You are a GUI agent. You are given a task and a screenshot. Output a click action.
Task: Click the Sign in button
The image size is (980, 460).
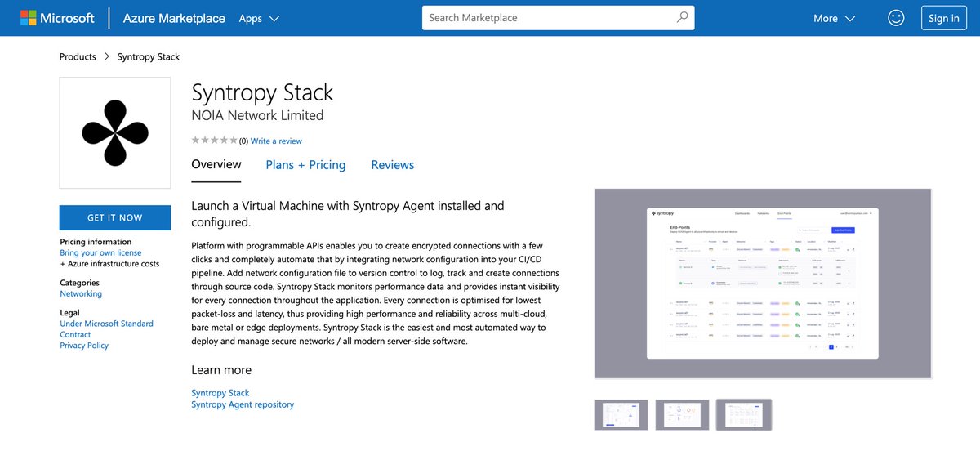tap(944, 18)
